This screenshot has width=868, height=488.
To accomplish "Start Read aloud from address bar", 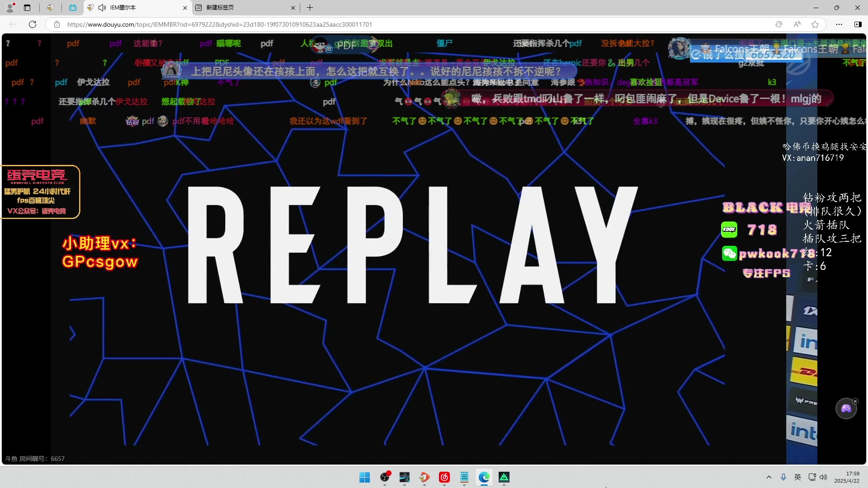I will 797,24.
